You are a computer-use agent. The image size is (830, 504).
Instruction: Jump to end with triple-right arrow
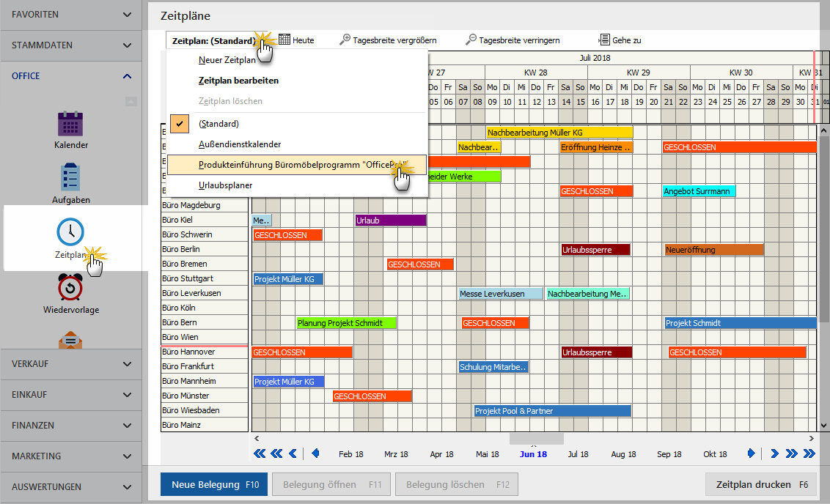pos(809,453)
